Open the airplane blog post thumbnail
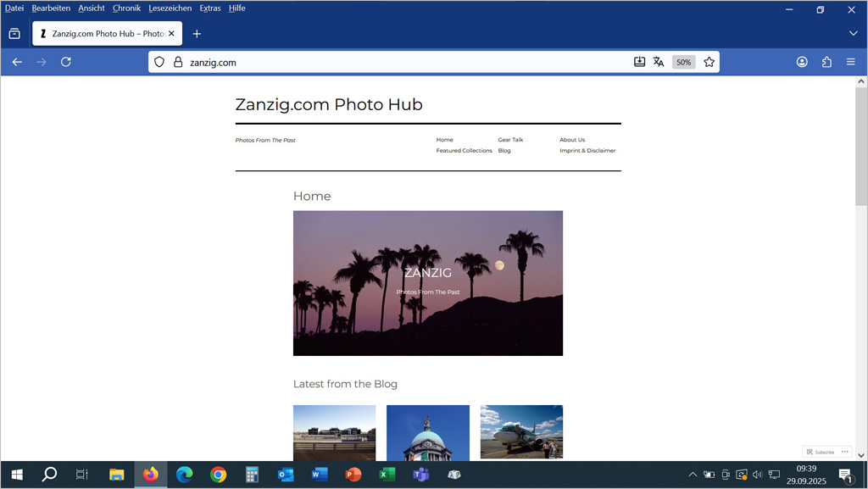The image size is (868, 489). click(x=521, y=432)
